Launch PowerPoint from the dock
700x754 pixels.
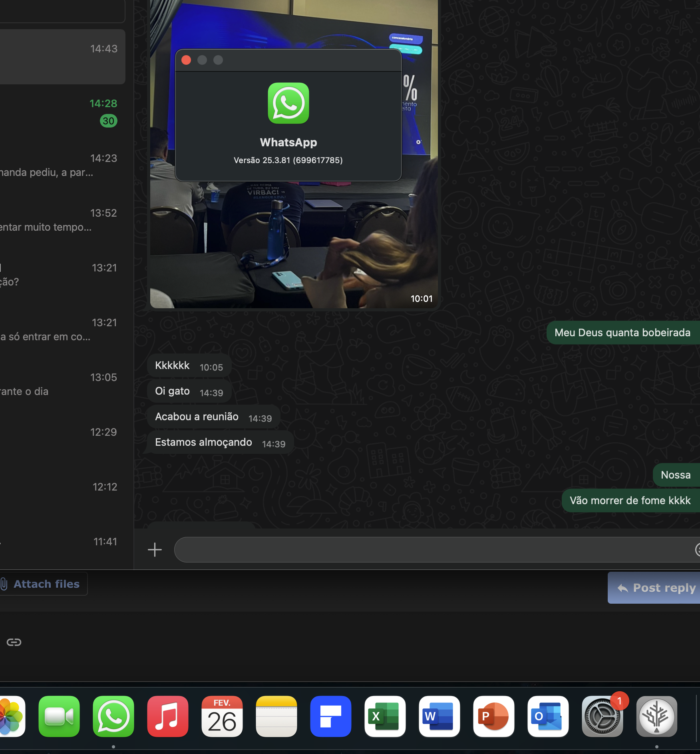tap(494, 716)
